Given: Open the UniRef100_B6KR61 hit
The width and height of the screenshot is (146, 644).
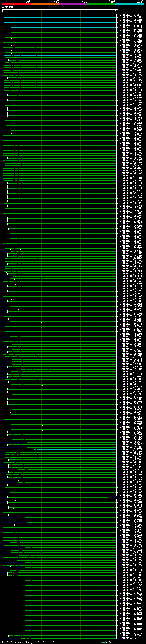Looking at the screenshot, I should [131, 251].
